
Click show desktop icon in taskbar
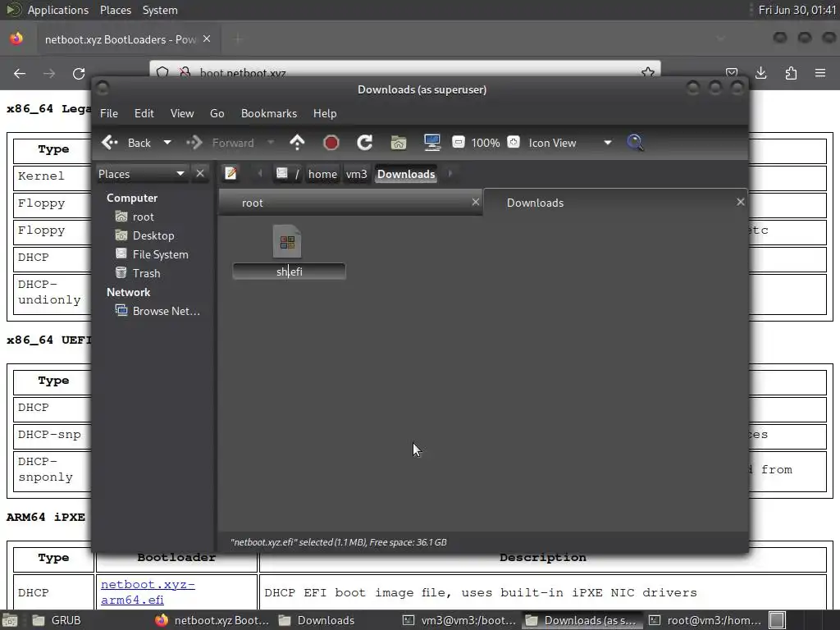click(x=10, y=621)
